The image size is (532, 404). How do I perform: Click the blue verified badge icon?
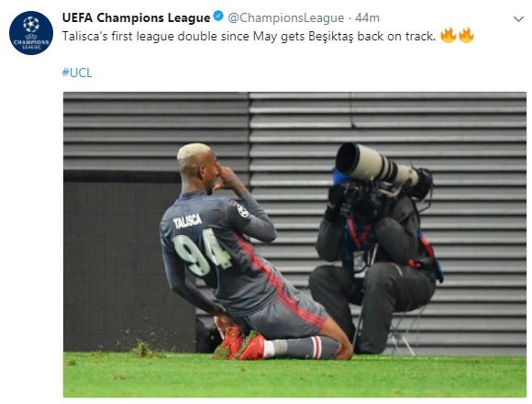point(218,17)
